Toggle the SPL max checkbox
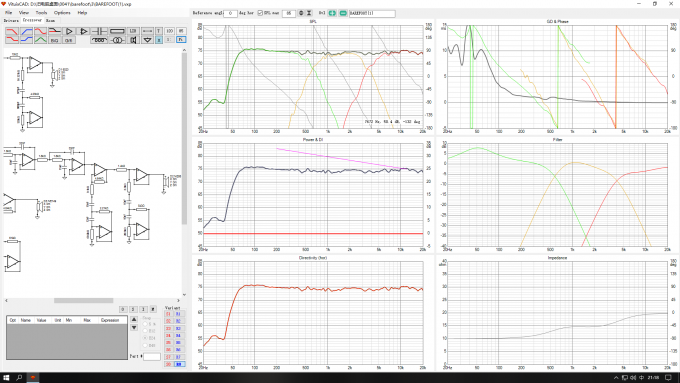The height and width of the screenshot is (383, 680). 260,13
